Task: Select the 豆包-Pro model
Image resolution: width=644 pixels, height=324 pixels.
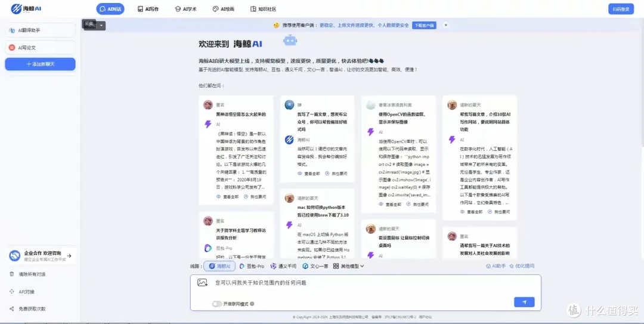Action: (252, 266)
